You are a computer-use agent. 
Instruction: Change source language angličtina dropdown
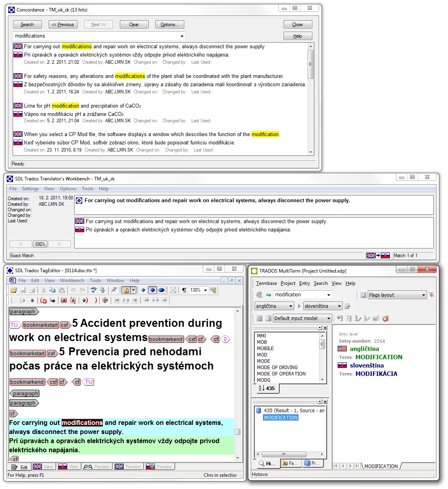click(x=274, y=306)
